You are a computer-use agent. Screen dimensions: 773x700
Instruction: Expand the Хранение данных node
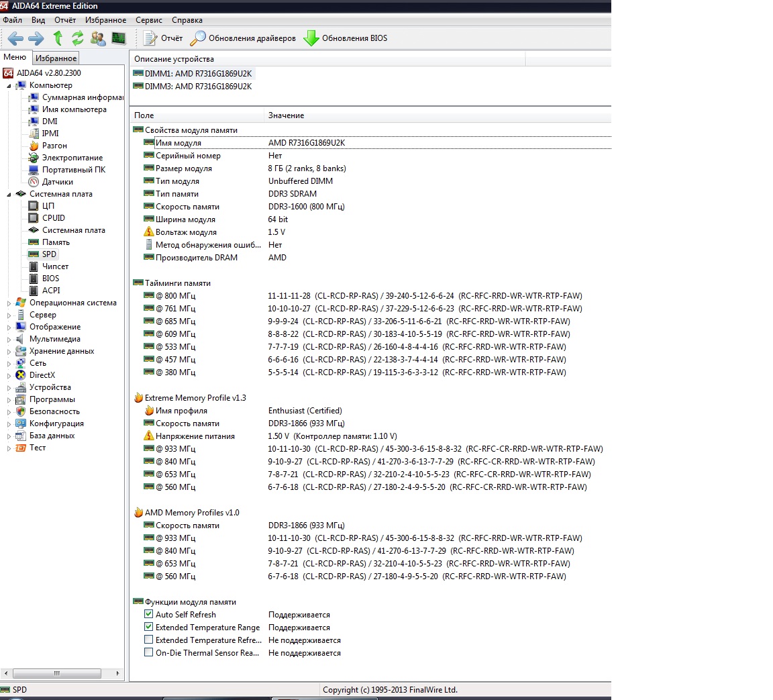pos(8,352)
